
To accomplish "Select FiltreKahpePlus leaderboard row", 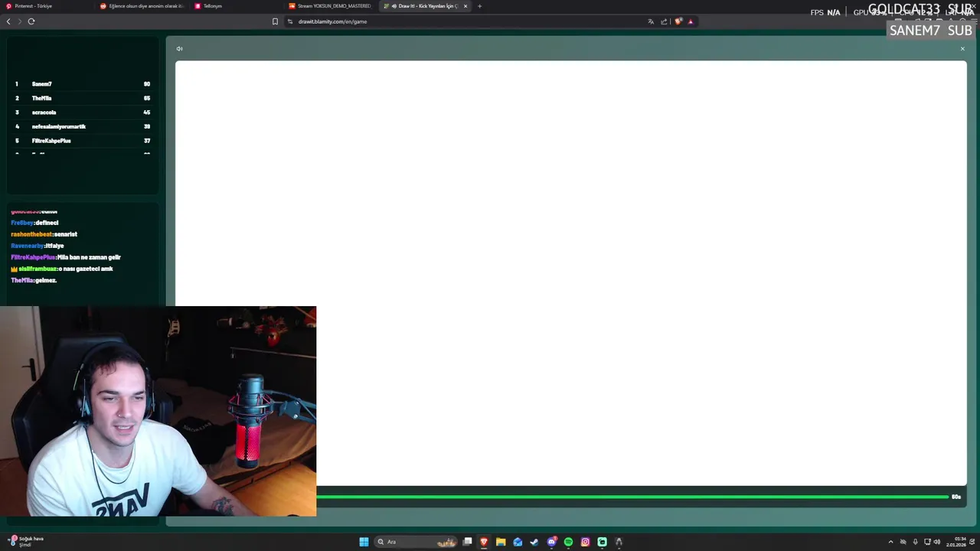I will [83, 141].
